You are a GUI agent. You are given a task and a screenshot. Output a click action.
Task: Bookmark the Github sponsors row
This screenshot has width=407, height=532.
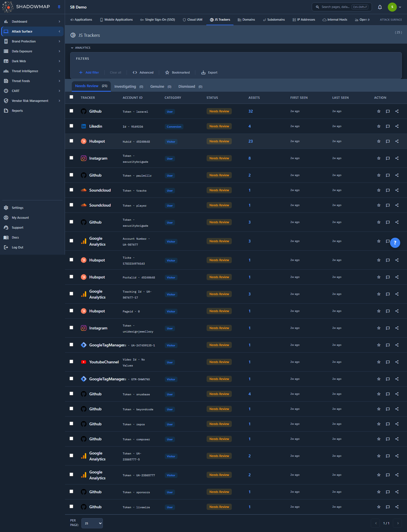click(x=379, y=492)
